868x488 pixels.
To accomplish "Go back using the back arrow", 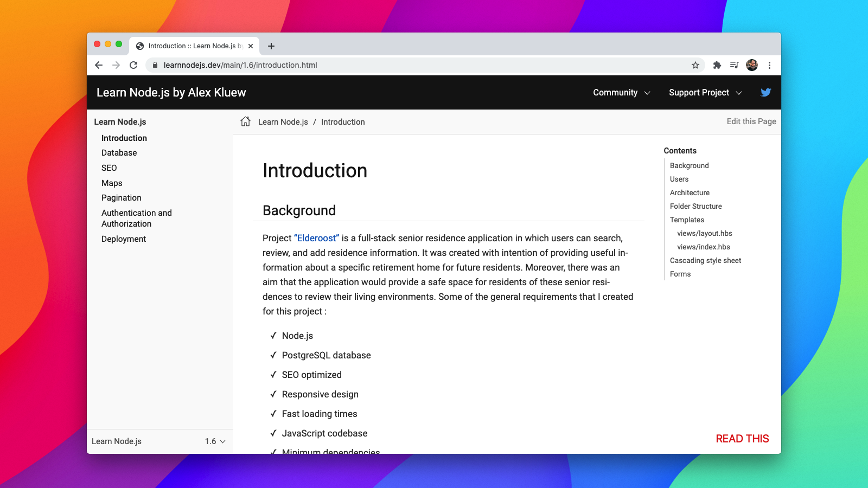I will click(x=98, y=65).
